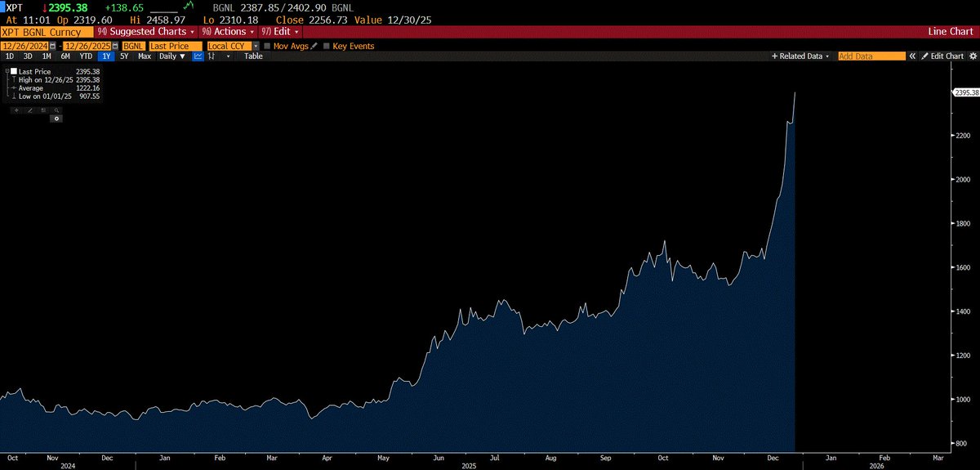980x470 pixels.
Task: Open the Related Data dropdown
Action: click(800, 56)
